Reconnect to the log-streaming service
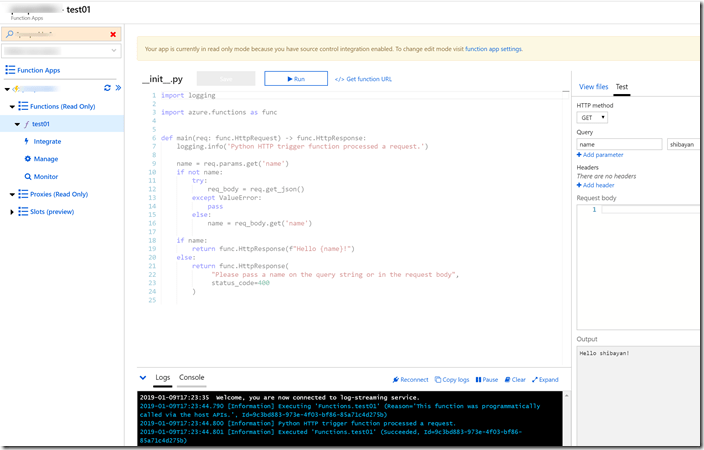Image resolution: width=704 pixels, height=450 pixels. pyautogui.click(x=410, y=380)
